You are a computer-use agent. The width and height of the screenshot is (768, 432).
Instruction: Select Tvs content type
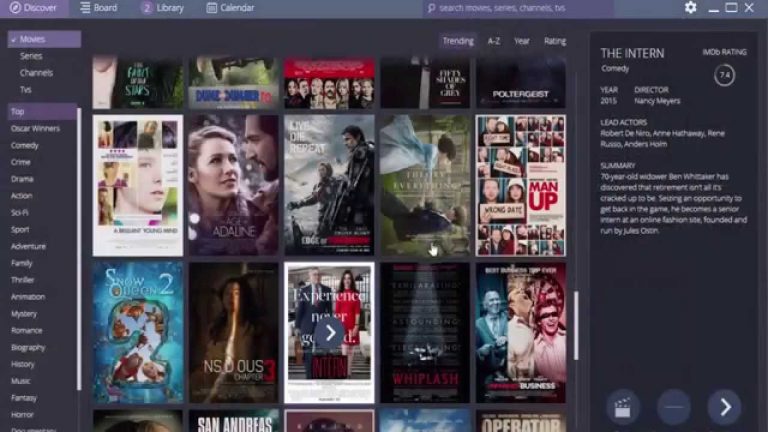[25, 90]
